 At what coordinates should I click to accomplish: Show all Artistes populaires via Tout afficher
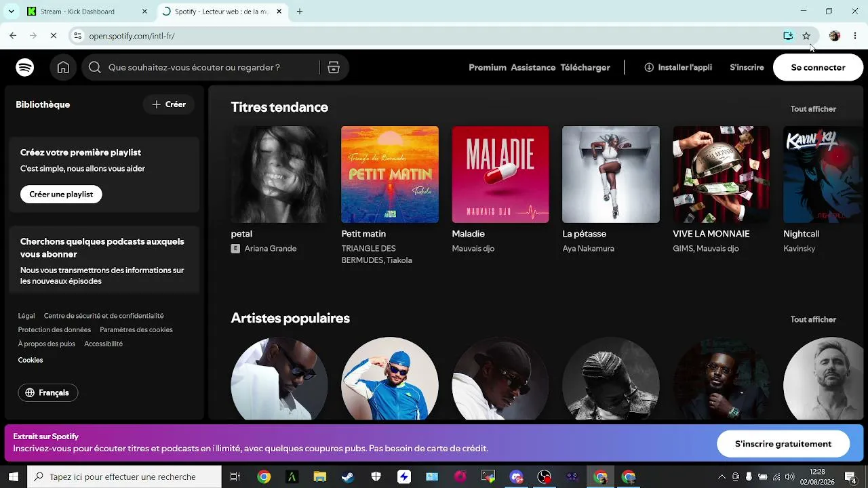[x=813, y=319]
